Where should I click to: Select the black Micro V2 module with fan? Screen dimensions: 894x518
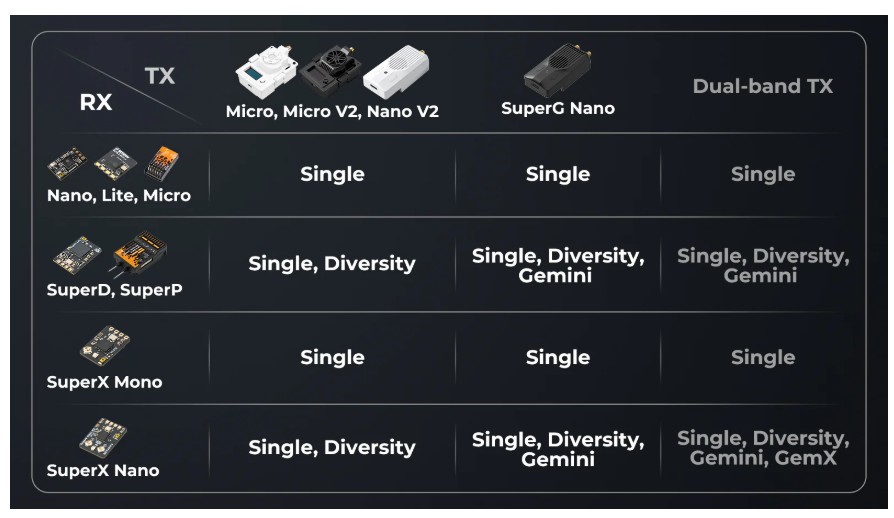[x=331, y=70]
